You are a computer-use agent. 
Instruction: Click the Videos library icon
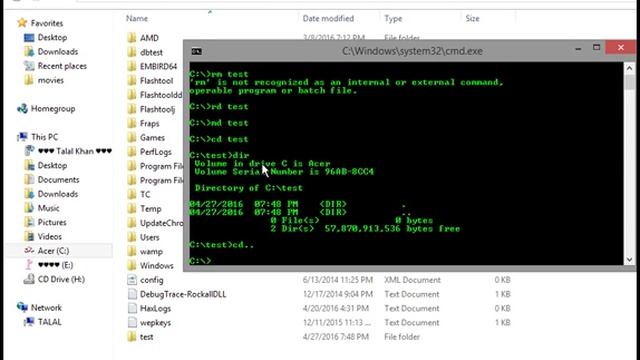[29, 237]
